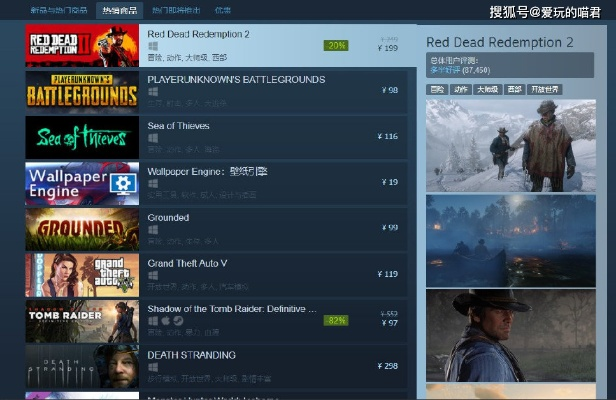Click the ¥ 98 price

[x=390, y=90]
